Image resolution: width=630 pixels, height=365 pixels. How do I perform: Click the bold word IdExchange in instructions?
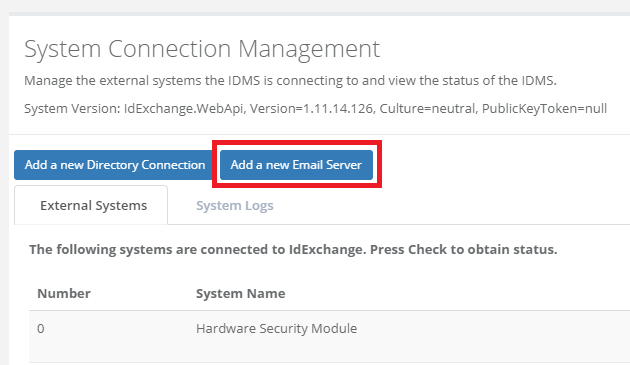coord(327,250)
